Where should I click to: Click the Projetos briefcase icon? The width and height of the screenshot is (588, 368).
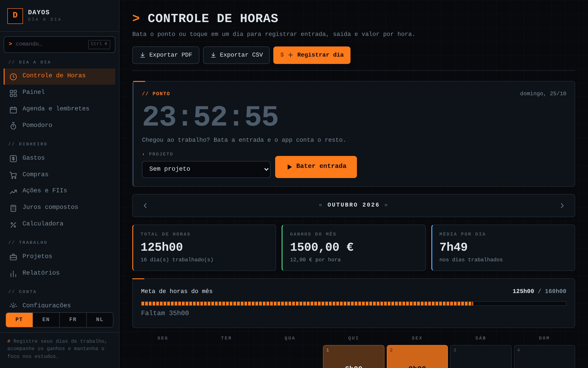click(13, 257)
